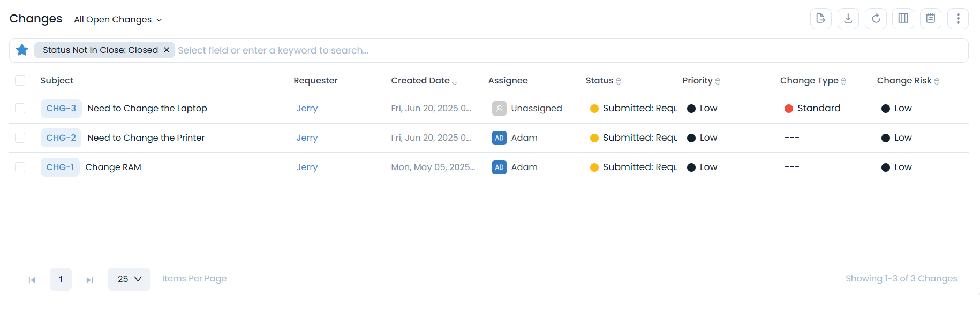Viewport: 980px width, 313px height.
Task: Sort by Priority column arrows
Action: click(718, 81)
